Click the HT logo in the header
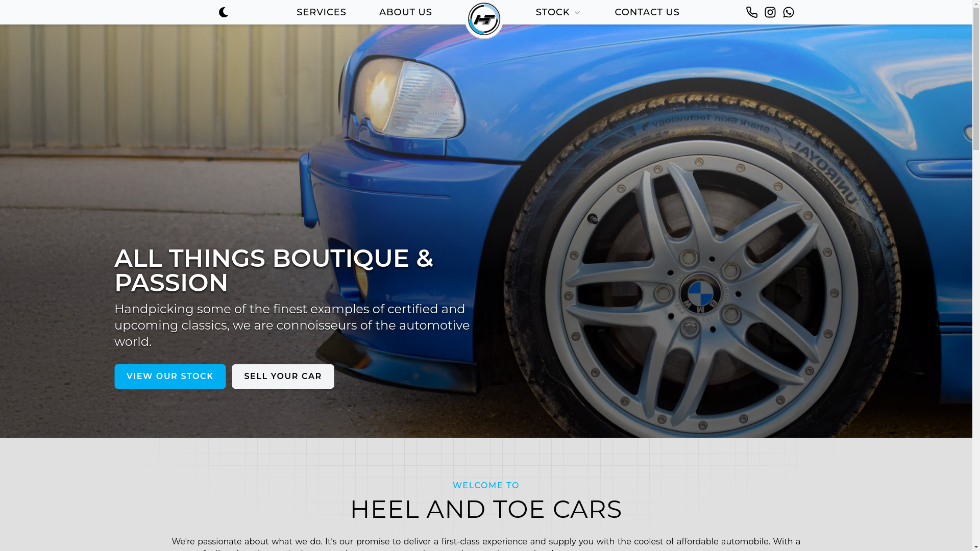The height and width of the screenshot is (551, 980). click(484, 20)
